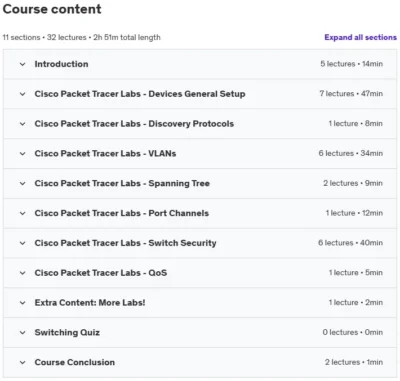Open the Switching Quiz title
Image resolution: width=400 pixels, height=381 pixels.
pyautogui.click(x=67, y=332)
